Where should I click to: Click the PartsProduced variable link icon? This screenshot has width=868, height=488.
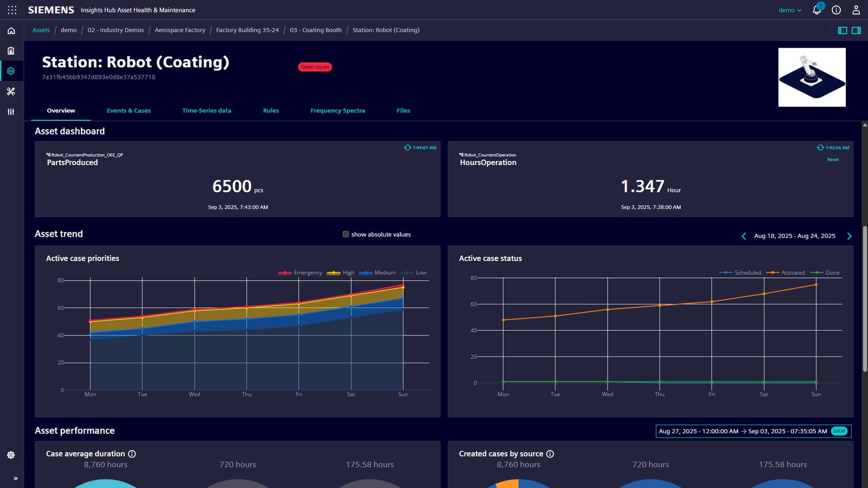click(48, 155)
